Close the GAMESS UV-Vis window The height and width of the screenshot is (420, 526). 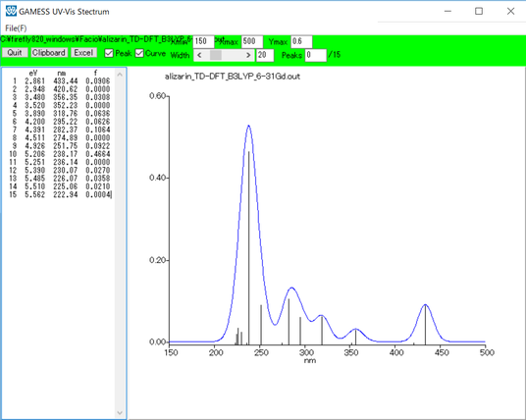(x=510, y=11)
